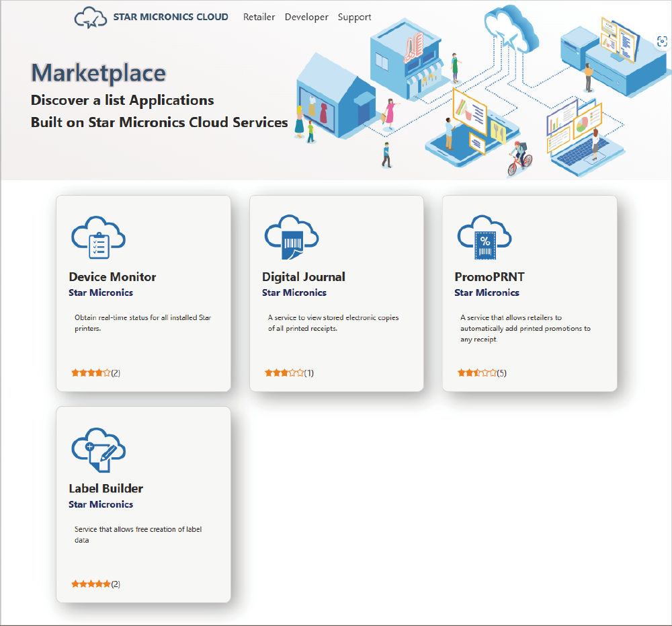Click Label Builder five-star rating (2)
This screenshot has width=672, height=626.
95,584
